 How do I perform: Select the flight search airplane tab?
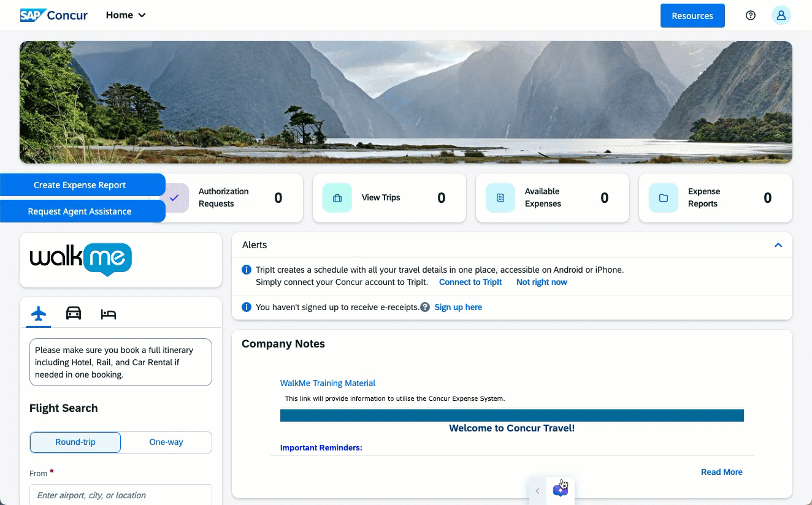pyautogui.click(x=39, y=314)
